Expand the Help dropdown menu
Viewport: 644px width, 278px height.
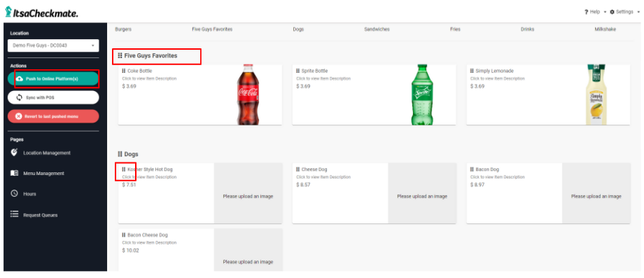pyautogui.click(x=596, y=12)
